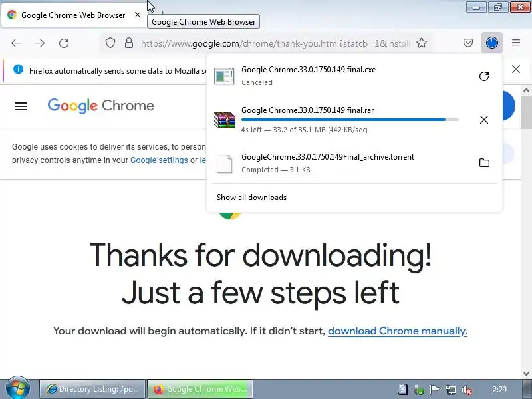532x399 pixels.
Task: Click the WinRAR archive file icon
Action: click(224, 120)
